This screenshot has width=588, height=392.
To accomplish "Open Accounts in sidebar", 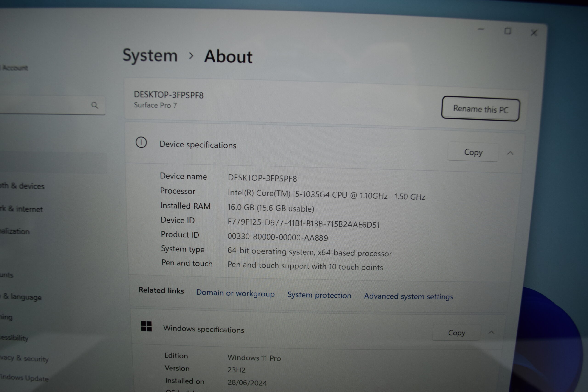I will (x=6, y=275).
